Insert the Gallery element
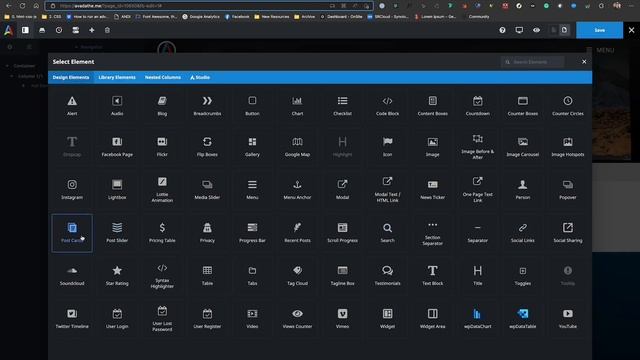Viewport: 640px width, 360px height. coord(252,147)
